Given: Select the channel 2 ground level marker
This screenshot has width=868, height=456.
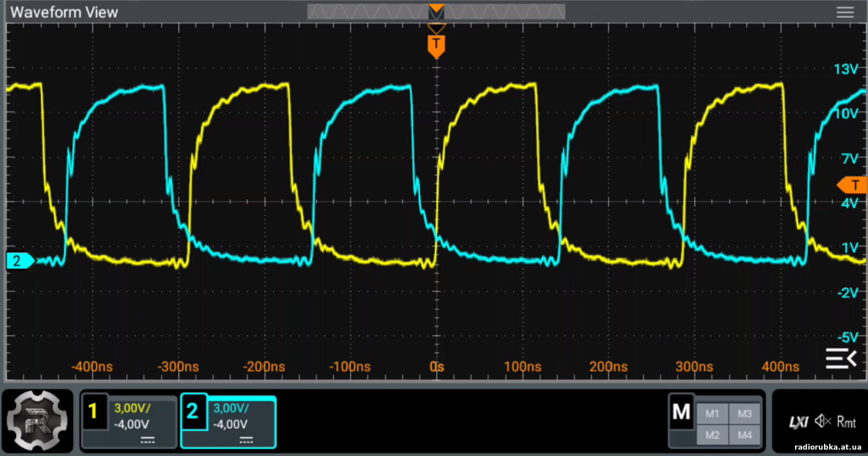Looking at the screenshot, I should click(x=20, y=261).
